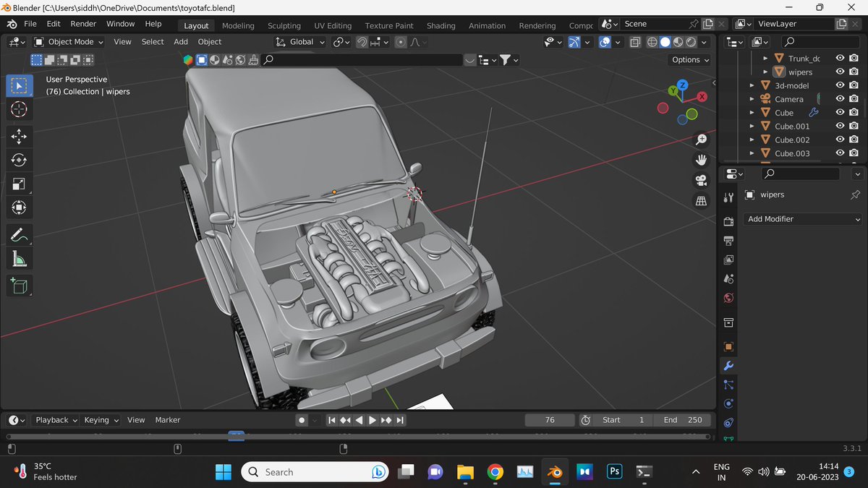This screenshot has width=868, height=488.
Task: Jump to the timeline's last frame
Action: point(400,420)
